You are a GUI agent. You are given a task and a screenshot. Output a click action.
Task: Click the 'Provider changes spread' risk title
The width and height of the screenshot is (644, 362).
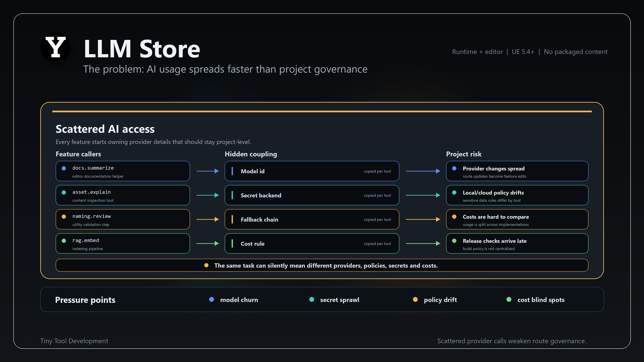(x=494, y=169)
